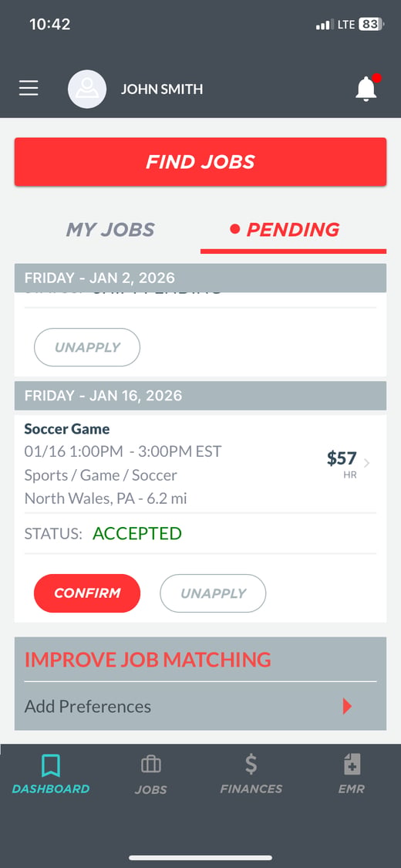Viewport: 401px width, 868px height.
Task: Confirm the Soccer Game job
Action: tap(87, 593)
